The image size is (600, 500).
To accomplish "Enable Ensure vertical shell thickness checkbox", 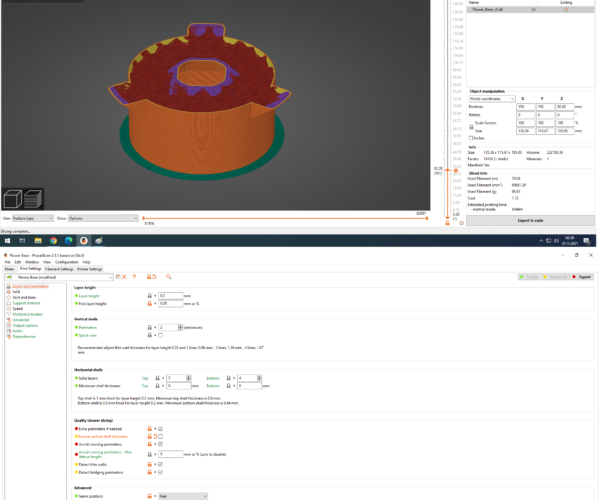I will (x=160, y=436).
